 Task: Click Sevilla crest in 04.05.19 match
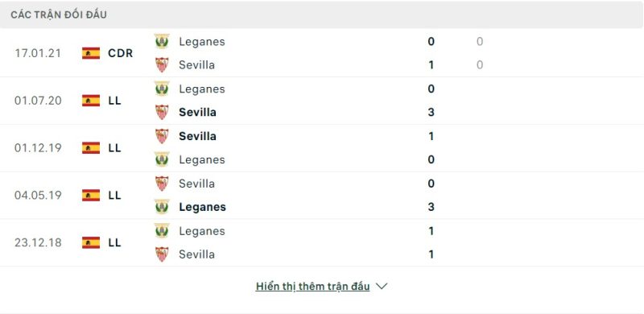click(162, 184)
